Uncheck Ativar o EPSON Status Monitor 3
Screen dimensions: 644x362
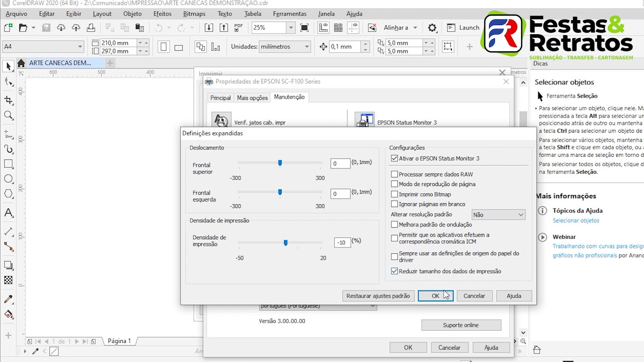(x=394, y=158)
